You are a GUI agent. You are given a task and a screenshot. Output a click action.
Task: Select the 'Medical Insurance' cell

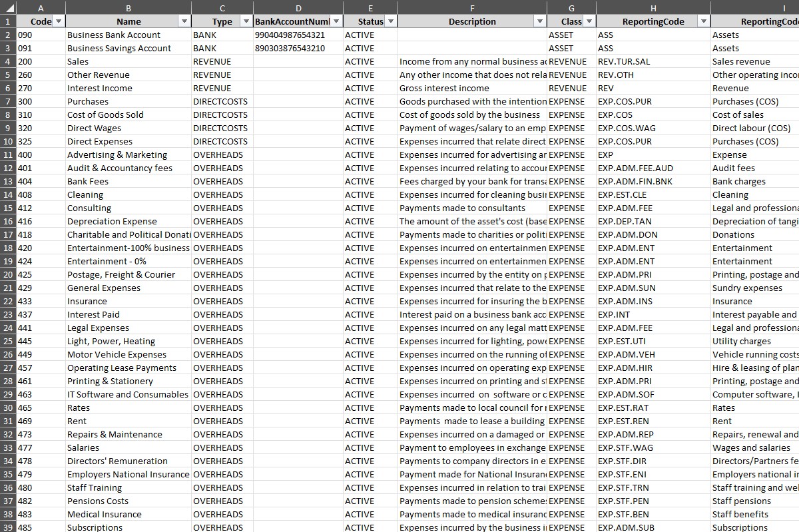click(129, 514)
